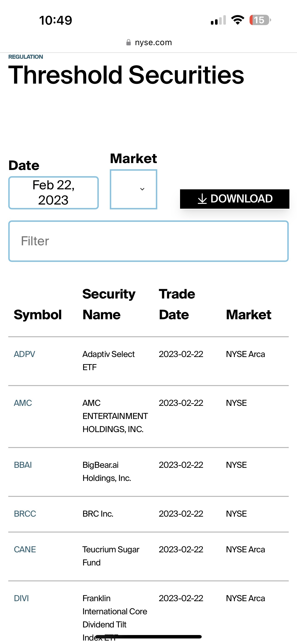Screen dimensions: 297x644
Task: Tap the battery indicator in status bar
Action: [260, 20]
